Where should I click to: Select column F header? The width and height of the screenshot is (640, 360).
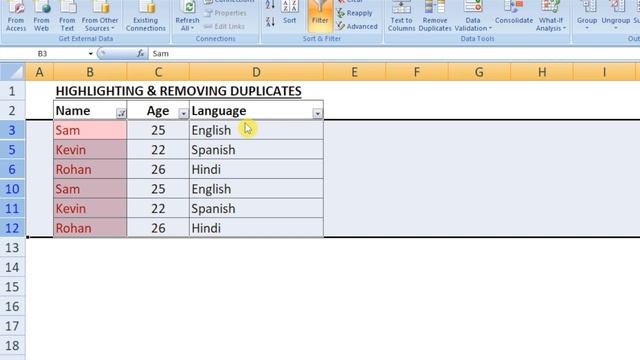[417, 72]
